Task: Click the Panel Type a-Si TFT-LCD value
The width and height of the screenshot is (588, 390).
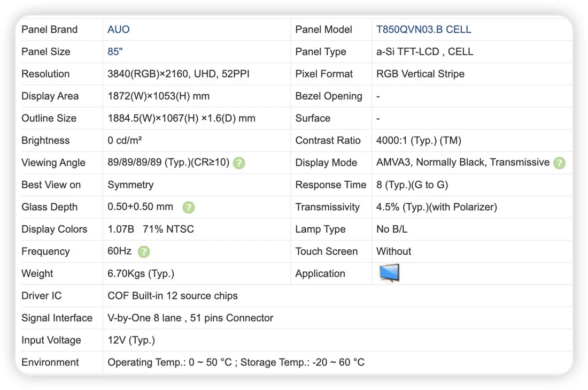Action: point(424,51)
